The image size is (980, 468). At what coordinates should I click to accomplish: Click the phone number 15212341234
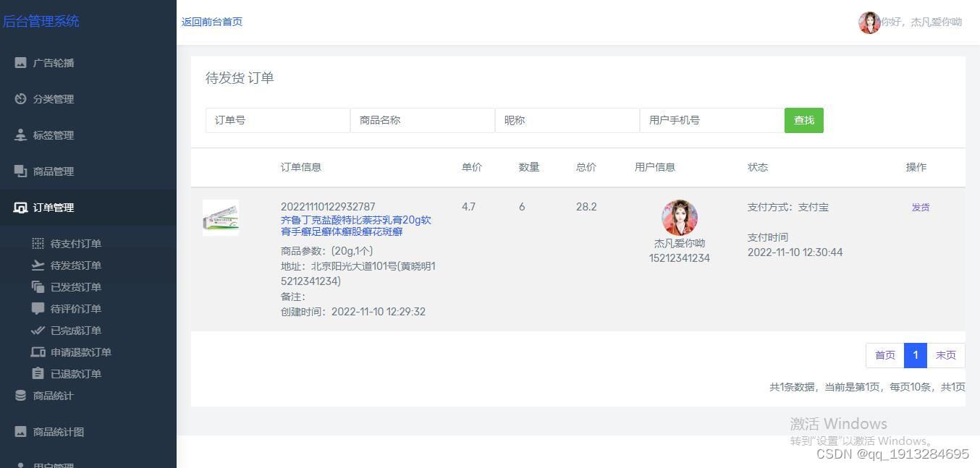click(x=680, y=258)
